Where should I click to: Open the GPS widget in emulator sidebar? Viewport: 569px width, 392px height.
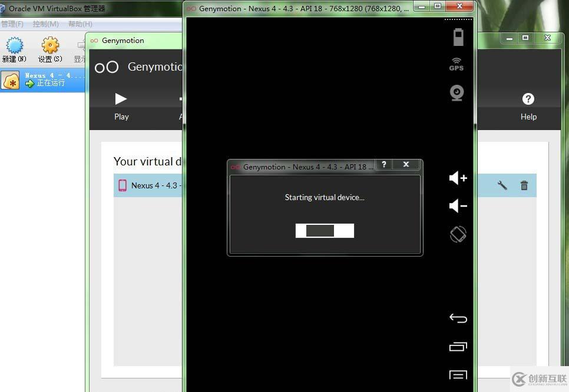click(456, 64)
